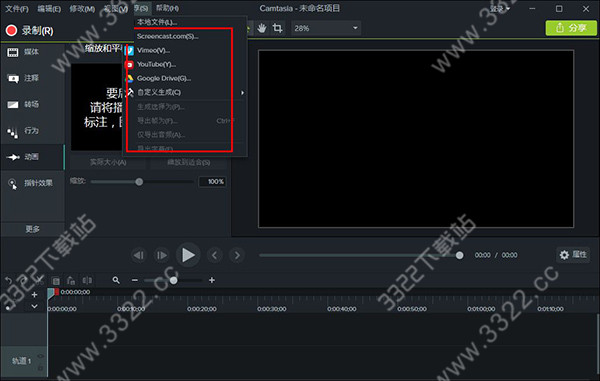The height and width of the screenshot is (381, 600).
Task: Open the 注释 annotations panel
Action: (x=32, y=78)
